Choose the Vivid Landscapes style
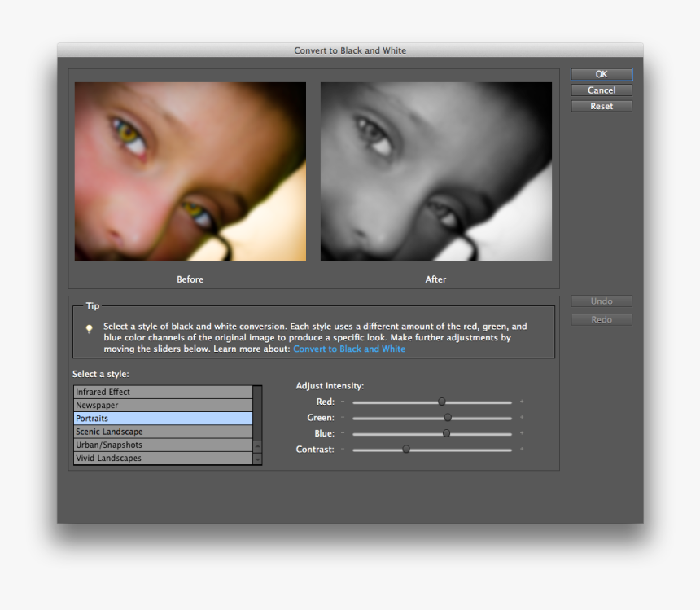 (x=163, y=458)
